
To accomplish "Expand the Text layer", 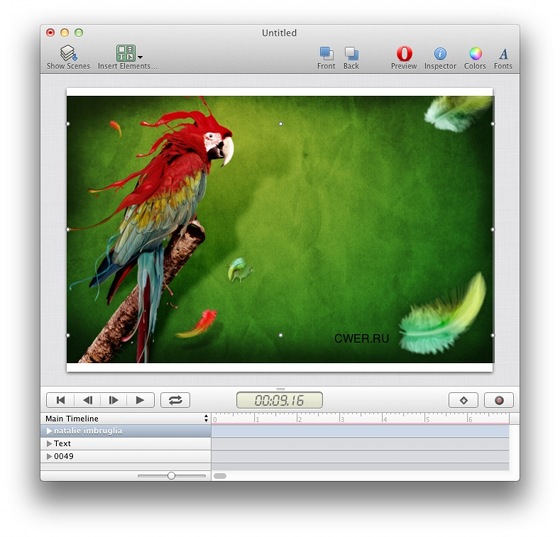I will (x=49, y=443).
